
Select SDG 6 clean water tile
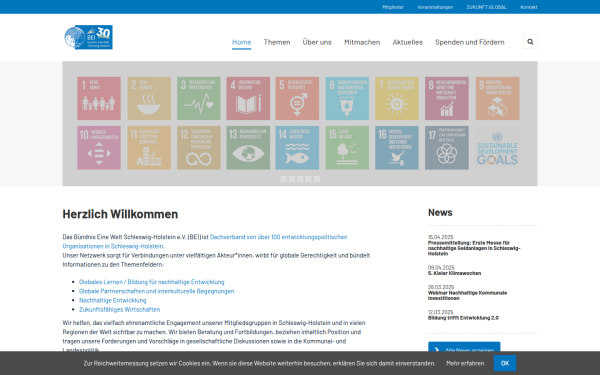(347, 98)
